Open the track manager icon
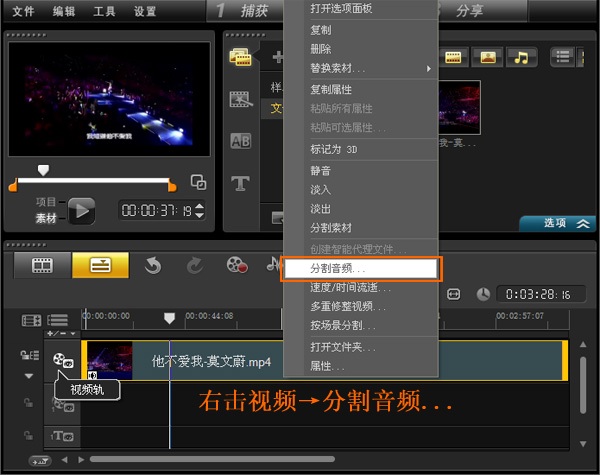 click(57, 320)
